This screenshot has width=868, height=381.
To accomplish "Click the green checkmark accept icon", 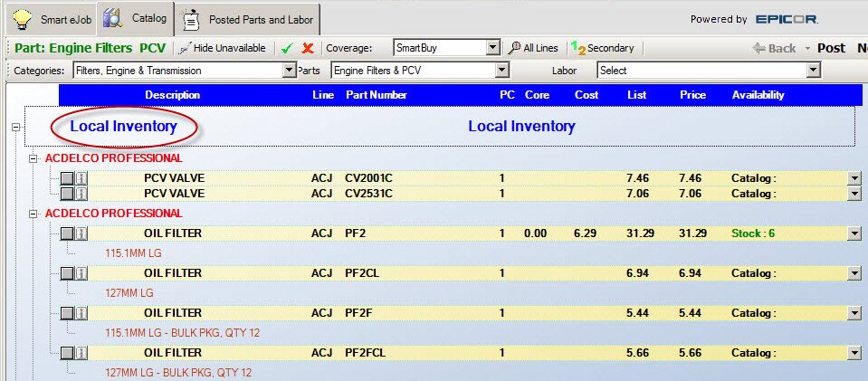I will [287, 48].
